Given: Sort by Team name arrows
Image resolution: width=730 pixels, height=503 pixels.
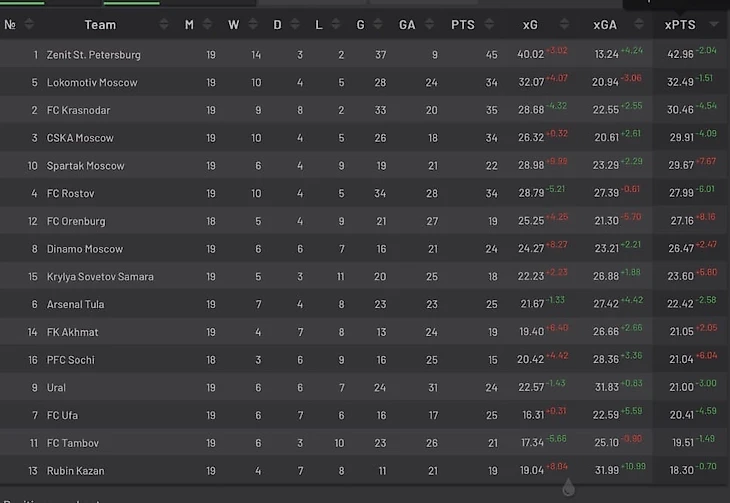Looking at the screenshot, I should [163, 24].
